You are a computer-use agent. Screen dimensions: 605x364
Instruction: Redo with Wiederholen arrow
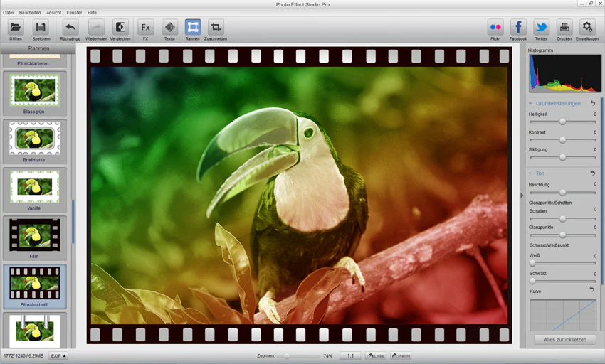coord(96,28)
